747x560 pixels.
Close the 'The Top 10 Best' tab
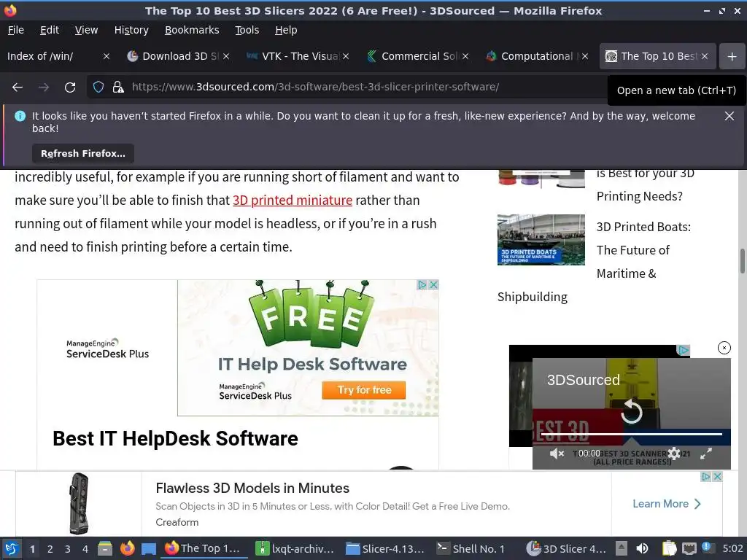(705, 56)
